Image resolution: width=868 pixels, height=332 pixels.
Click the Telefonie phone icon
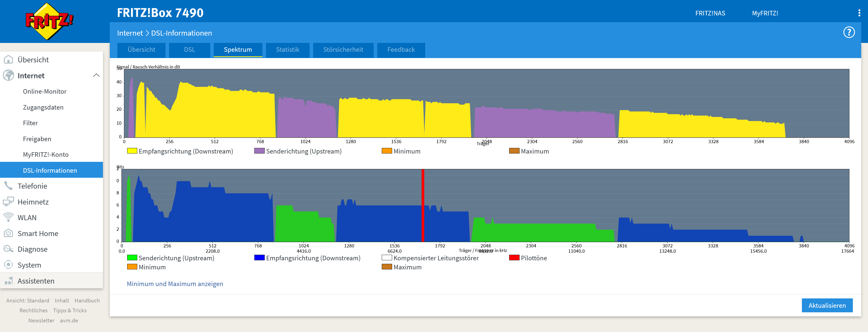pyautogui.click(x=8, y=186)
